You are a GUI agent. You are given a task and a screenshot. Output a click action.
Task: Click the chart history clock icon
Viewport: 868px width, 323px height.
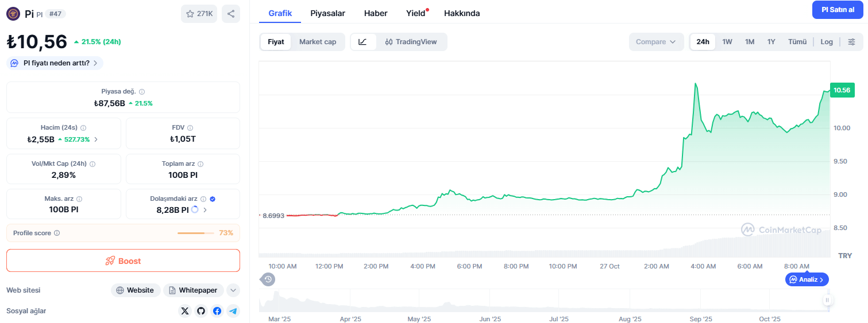(268, 279)
